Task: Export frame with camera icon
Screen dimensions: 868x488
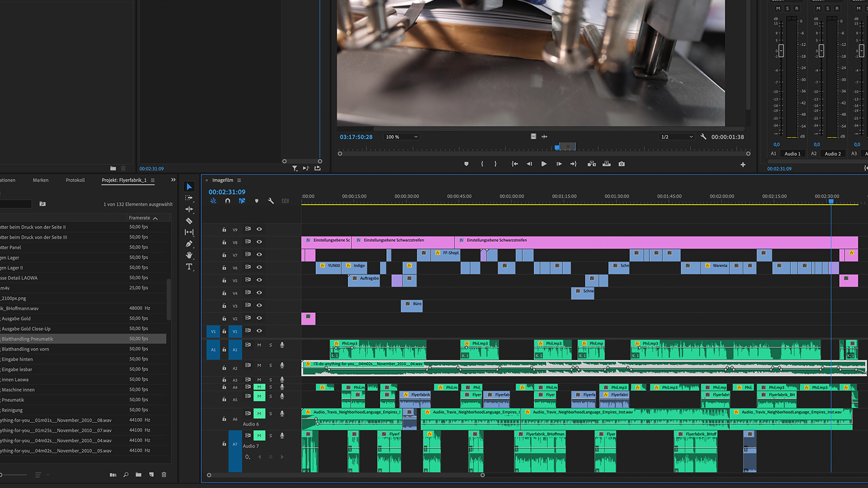Action: (x=622, y=164)
